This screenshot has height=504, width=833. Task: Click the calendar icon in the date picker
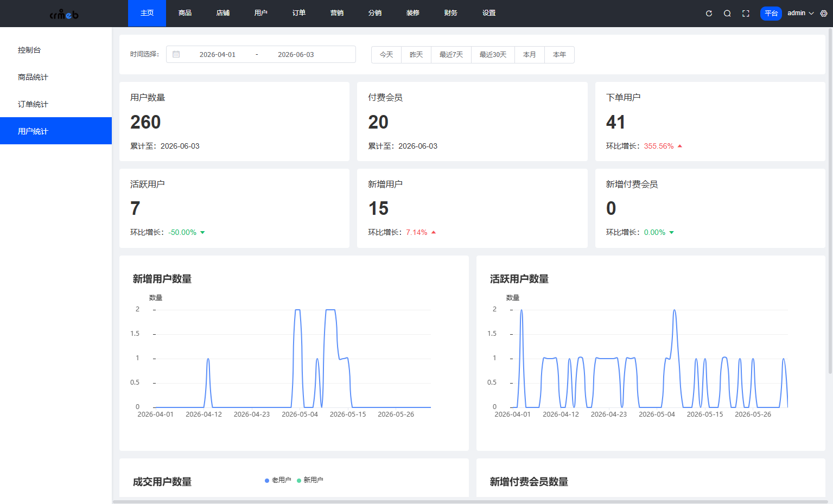pyautogui.click(x=176, y=54)
